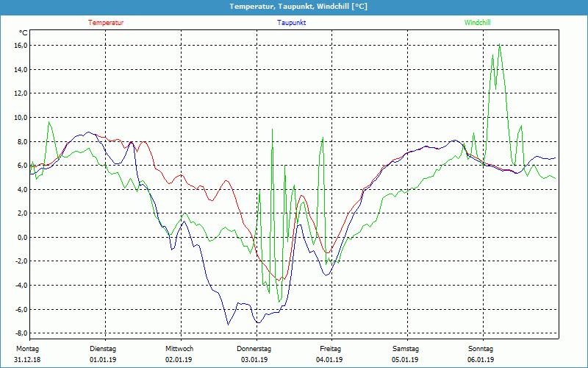
Task: Click the blue Taupunkt legend label
Action: coord(291,23)
